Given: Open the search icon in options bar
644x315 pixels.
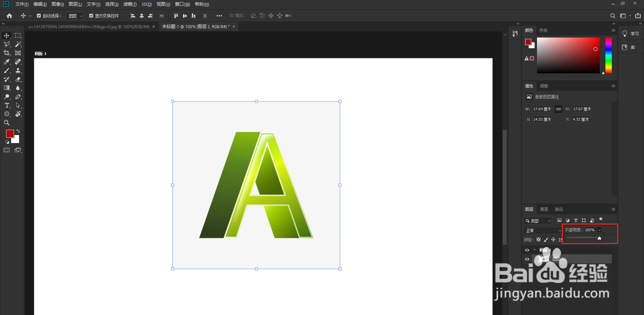Looking at the screenshot, I should pos(612,16).
